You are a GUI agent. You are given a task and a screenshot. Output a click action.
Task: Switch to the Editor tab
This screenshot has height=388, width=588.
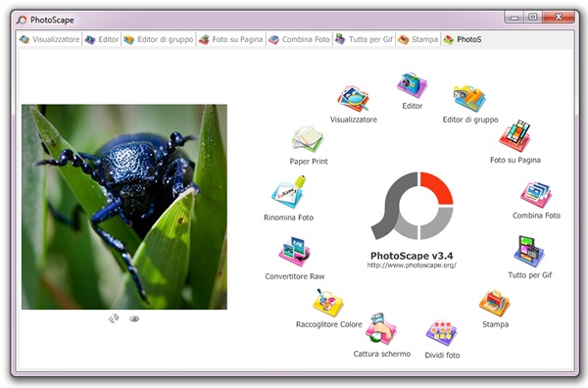click(102, 39)
